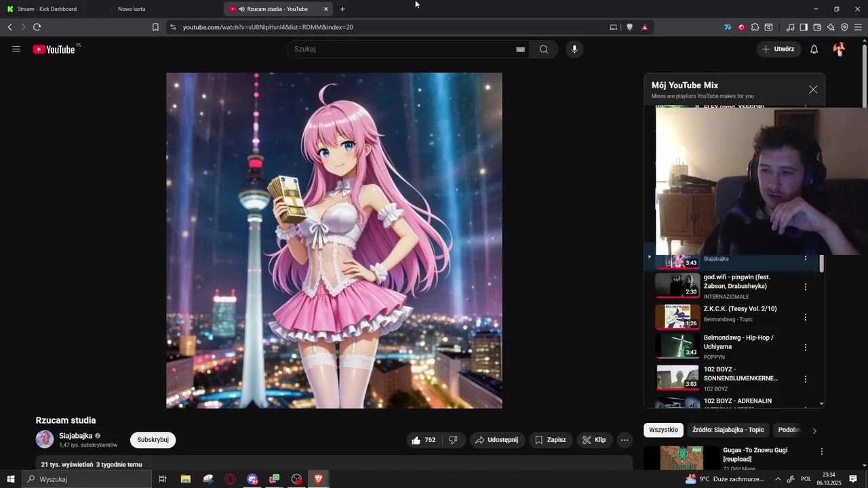Open the account avatar menu
868x488 pixels.
coord(840,49)
